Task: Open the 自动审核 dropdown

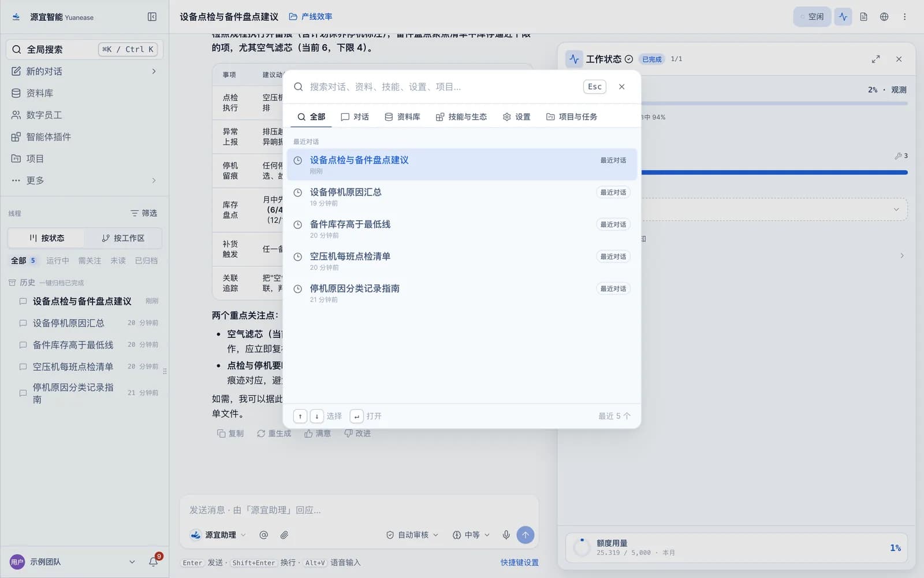Action: pos(412,535)
